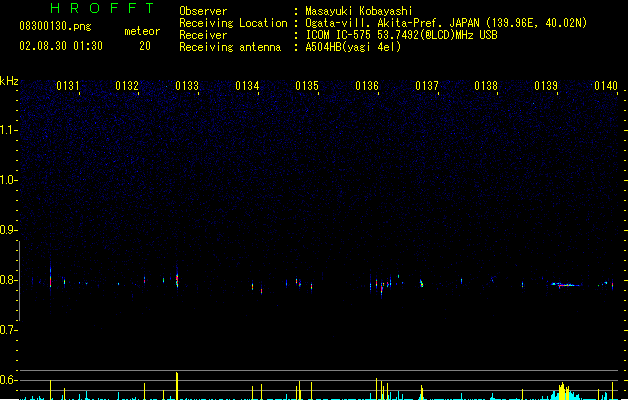
Task: Click the receiver ICOM IC-575 53.7492 MHz text
Action: pyautogui.click(x=401, y=35)
